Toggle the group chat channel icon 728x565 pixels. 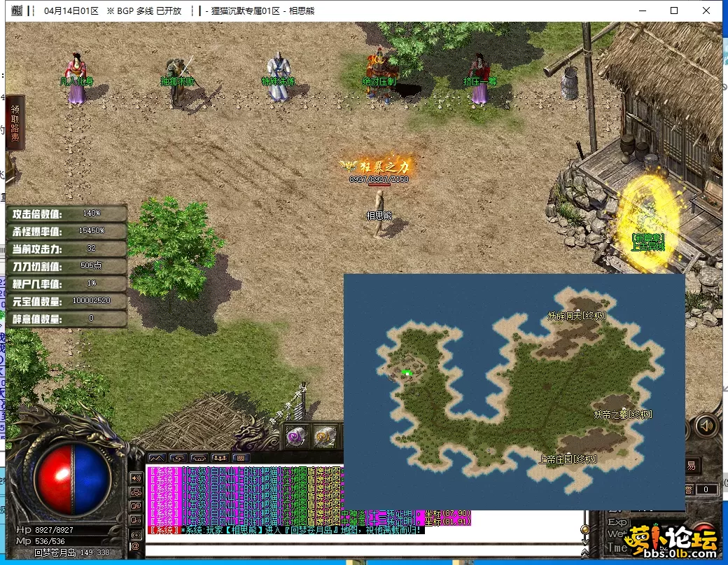pyautogui.click(x=136, y=491)
